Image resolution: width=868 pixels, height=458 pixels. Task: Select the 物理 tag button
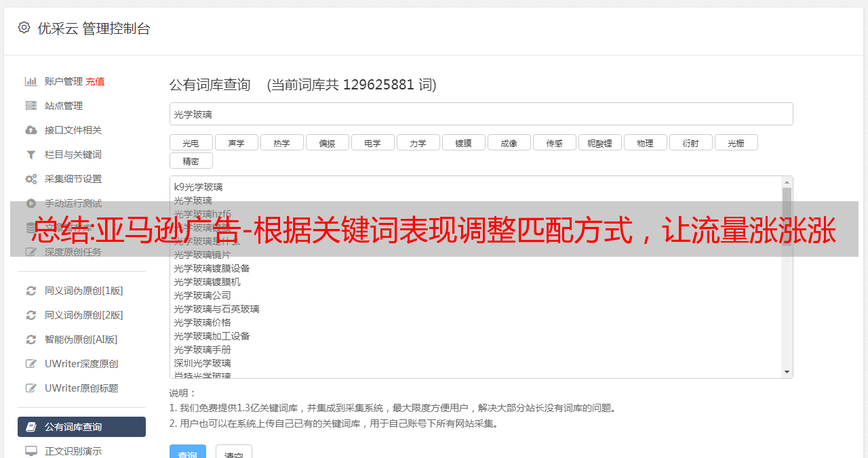click(645, 142)
